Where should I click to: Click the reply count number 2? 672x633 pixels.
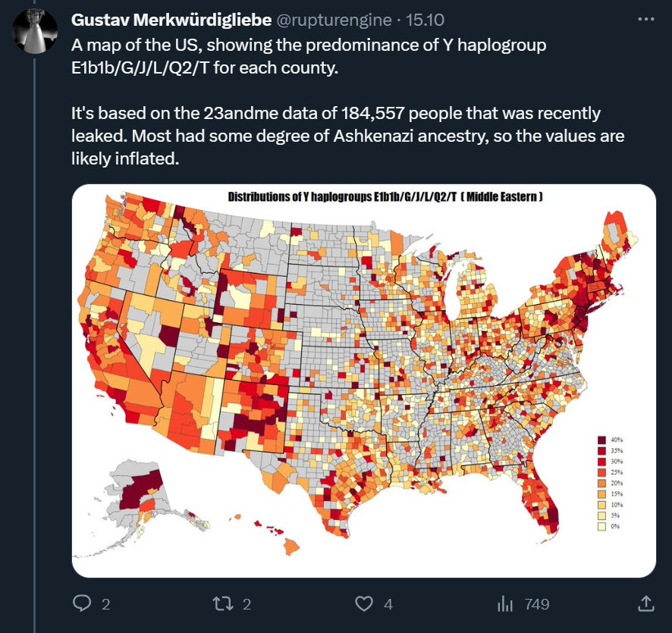click(106, 604)
